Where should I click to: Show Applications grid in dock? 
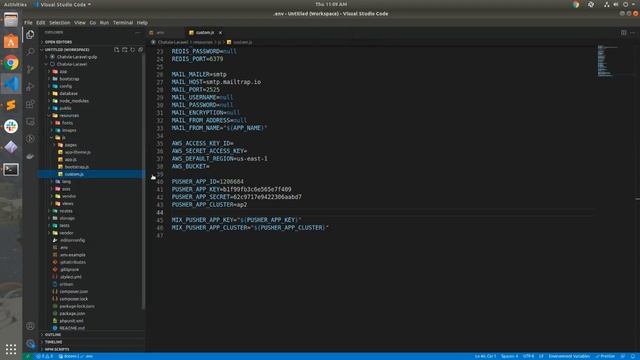coord(11,349)
